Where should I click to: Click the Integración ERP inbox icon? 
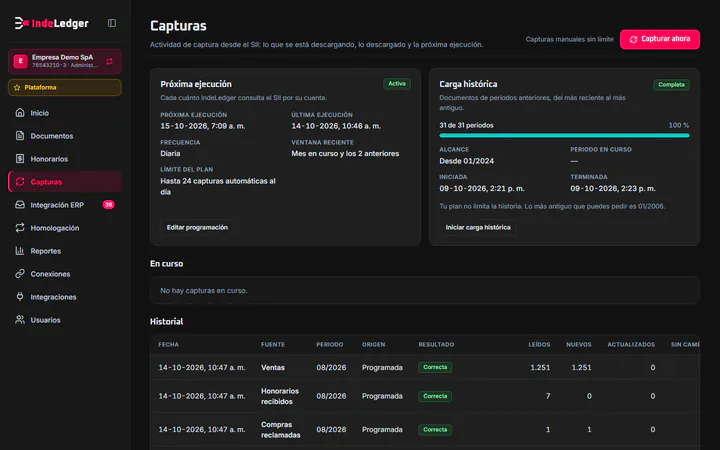(20, 205)
